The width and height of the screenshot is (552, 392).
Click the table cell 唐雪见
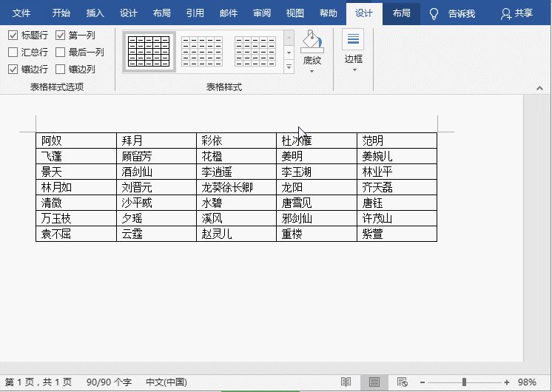click(317, 203)
